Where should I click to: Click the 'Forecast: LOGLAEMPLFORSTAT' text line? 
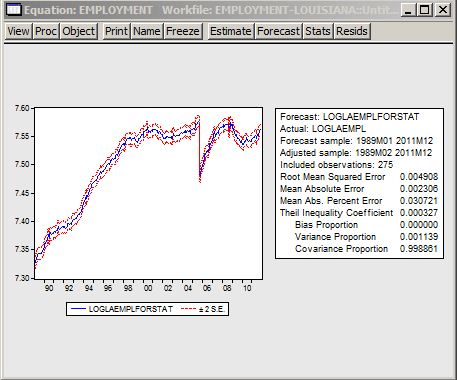(x=349, y=117)
